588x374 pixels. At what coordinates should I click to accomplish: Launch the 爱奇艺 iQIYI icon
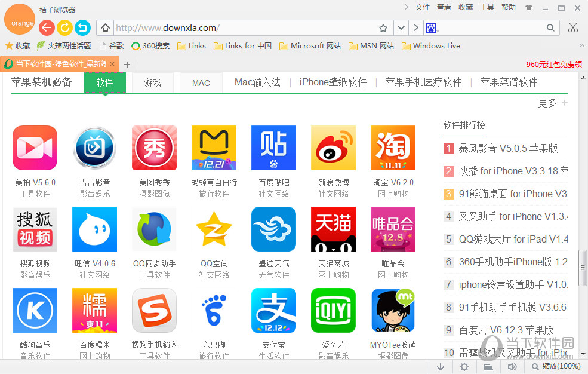pyautogui.click(x=333, y=310)
